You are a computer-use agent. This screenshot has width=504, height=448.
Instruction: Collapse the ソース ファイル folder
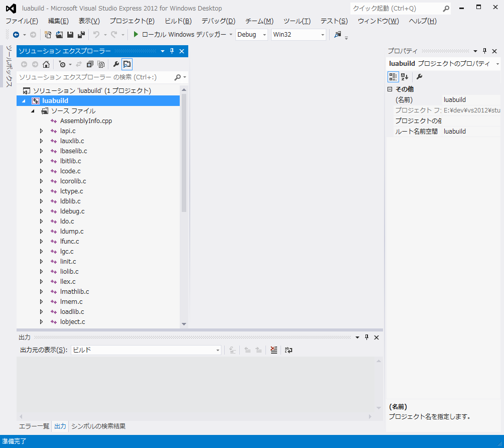tap(33, 111)
